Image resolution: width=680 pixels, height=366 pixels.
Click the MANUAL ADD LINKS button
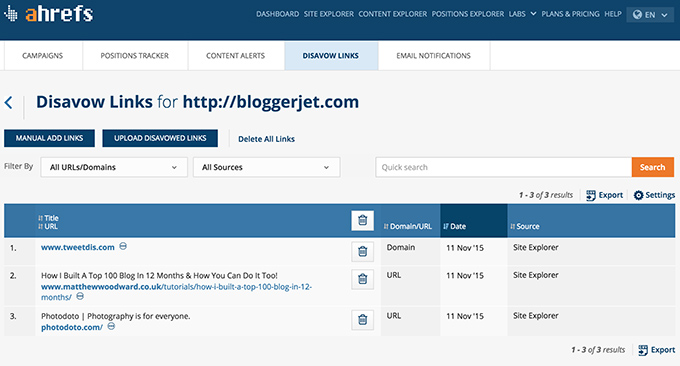(49, 138)
